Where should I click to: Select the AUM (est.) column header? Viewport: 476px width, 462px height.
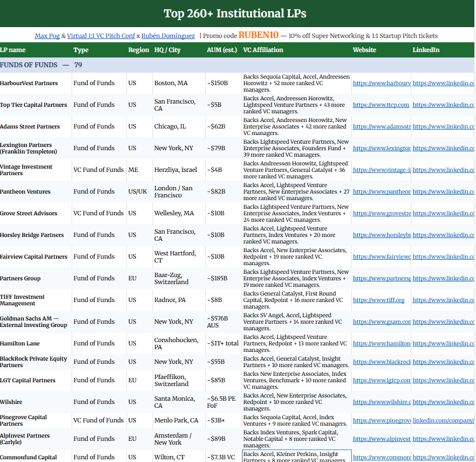222,50
